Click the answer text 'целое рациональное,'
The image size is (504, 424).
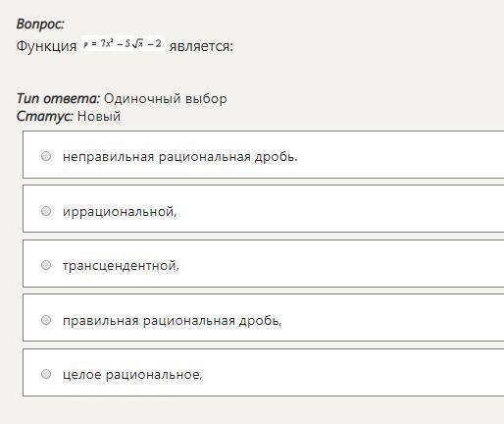pos(132,375)
